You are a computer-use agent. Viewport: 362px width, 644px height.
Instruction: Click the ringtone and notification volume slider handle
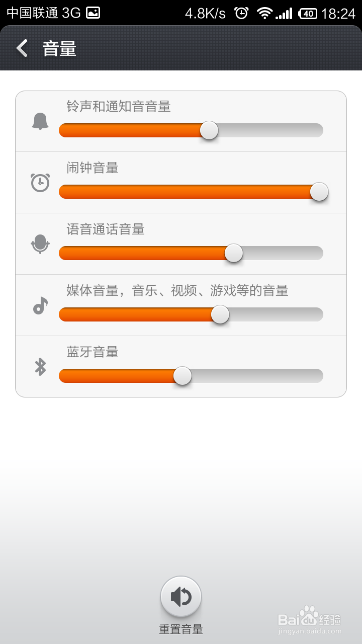209,130
